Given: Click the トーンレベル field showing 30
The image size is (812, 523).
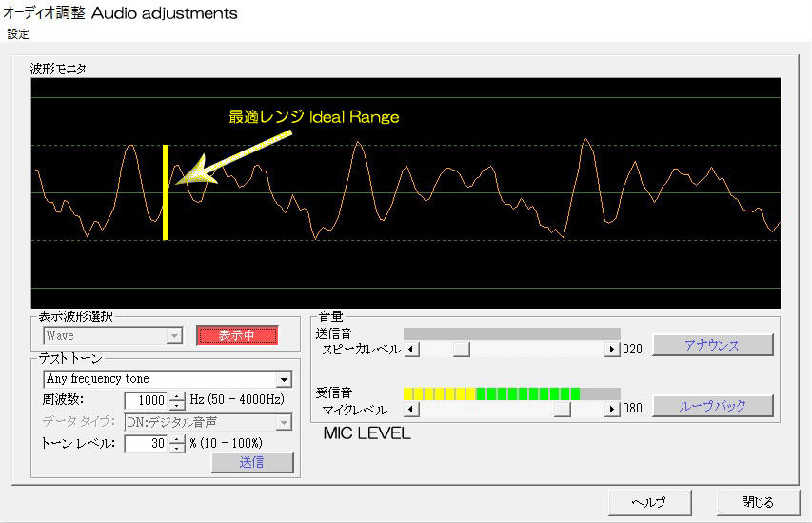Looking at the screenshot, I should point(147,443).
